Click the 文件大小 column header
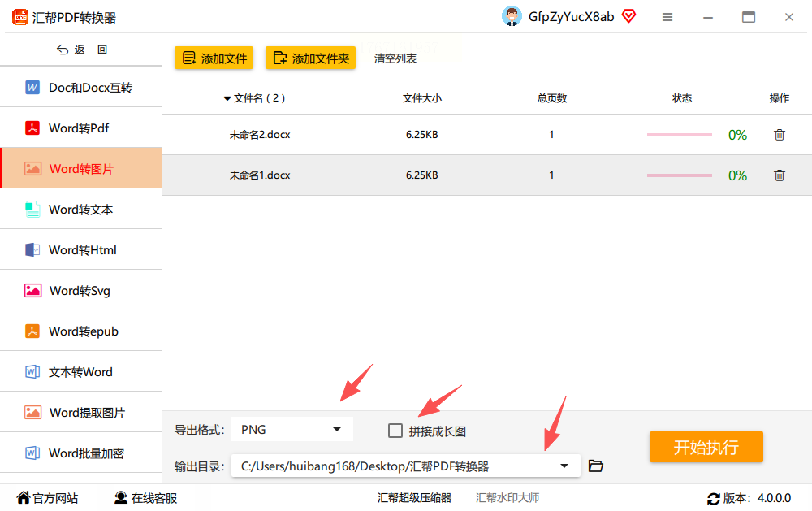 422,98
